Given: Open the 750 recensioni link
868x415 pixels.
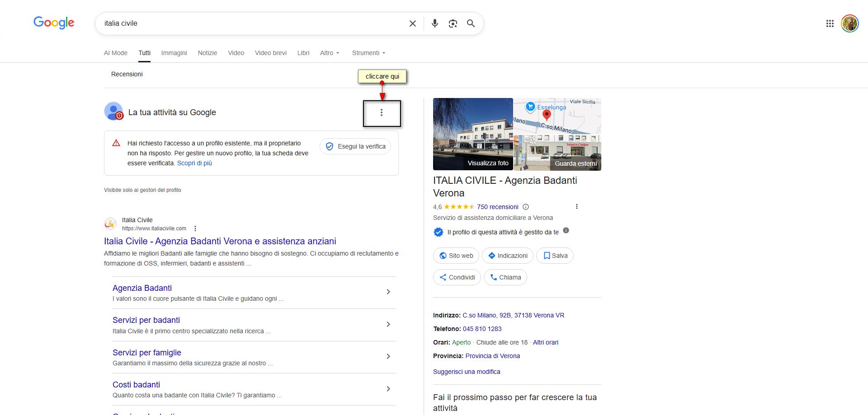Looking at the screenshot, I should point(497,207).
